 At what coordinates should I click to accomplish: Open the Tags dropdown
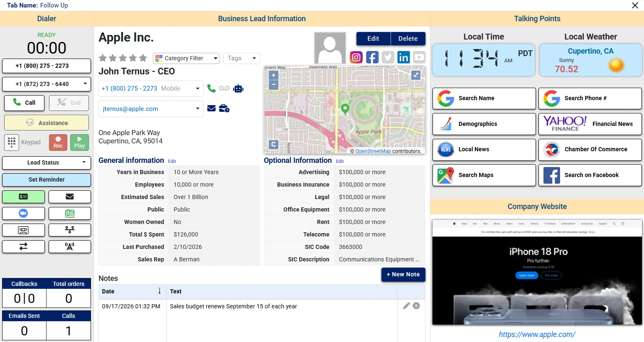coord(241,58)
